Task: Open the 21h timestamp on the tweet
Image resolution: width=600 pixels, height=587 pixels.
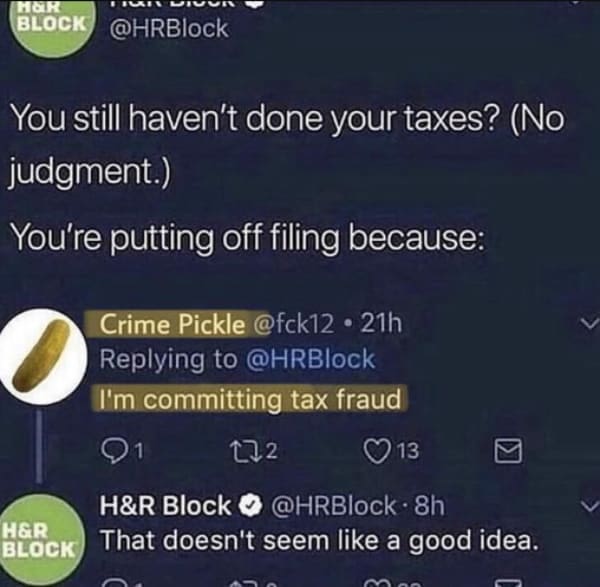Action: click(382, 324)
